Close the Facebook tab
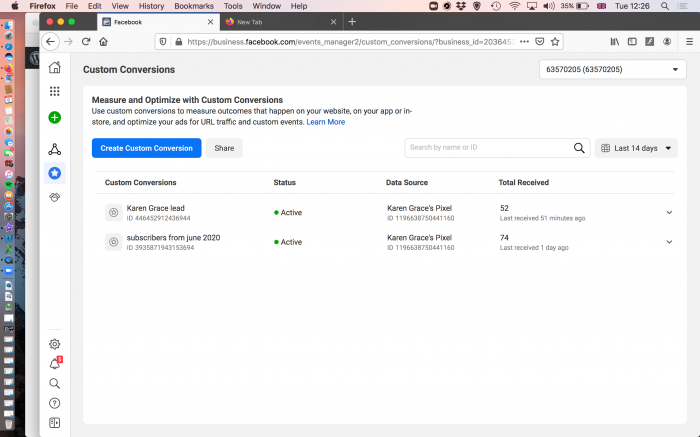The height and width of the screenshot is (437, 700). 211,22
